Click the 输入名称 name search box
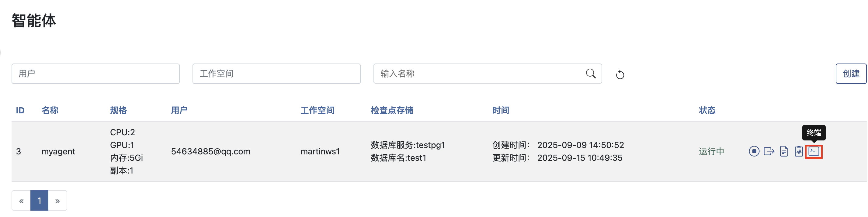 click(x=478, y=74)
